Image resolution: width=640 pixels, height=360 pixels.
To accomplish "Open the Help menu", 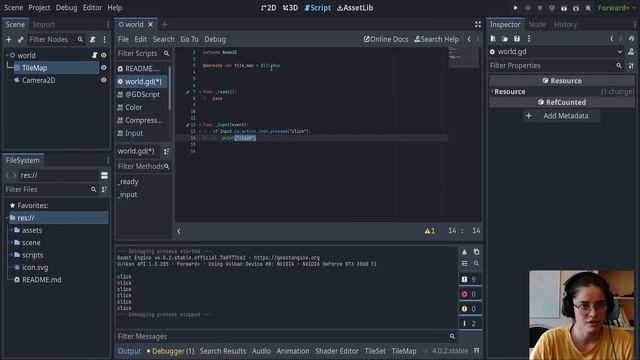I will (x=115, y=7).
